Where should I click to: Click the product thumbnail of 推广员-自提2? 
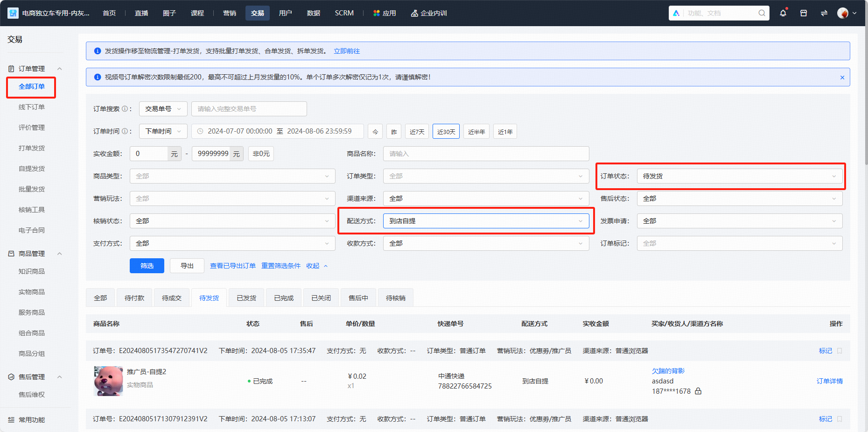pos(109,381)
